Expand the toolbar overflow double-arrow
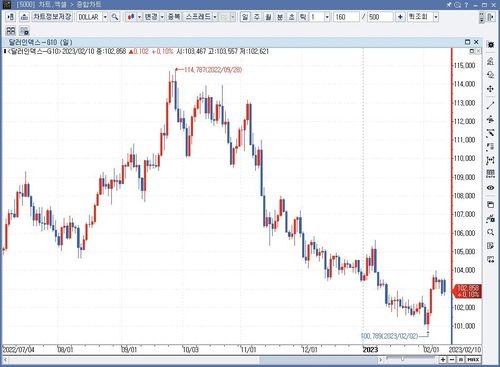This screenshot has height=367, width=500. pos(481,17)
